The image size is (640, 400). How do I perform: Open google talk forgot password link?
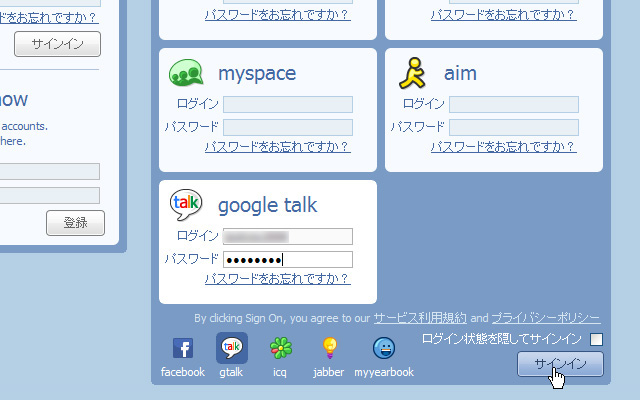278,279
